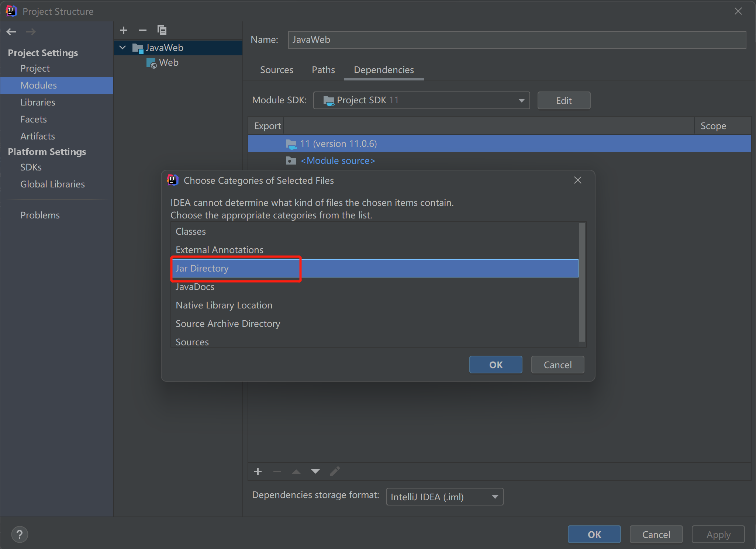Viewport: 756px width, 549px height.
Task: Switch to the Paths tab
Action: point(323,70)
